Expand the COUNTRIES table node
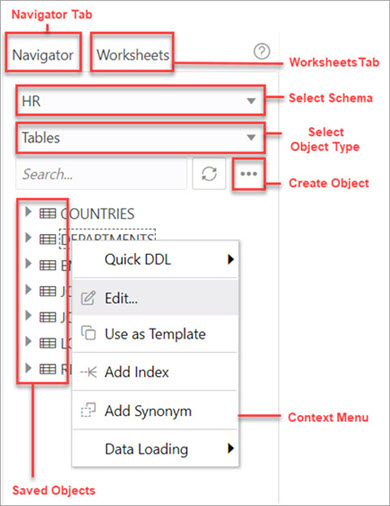Screen dimensions: 390x506 pos(28,212)
